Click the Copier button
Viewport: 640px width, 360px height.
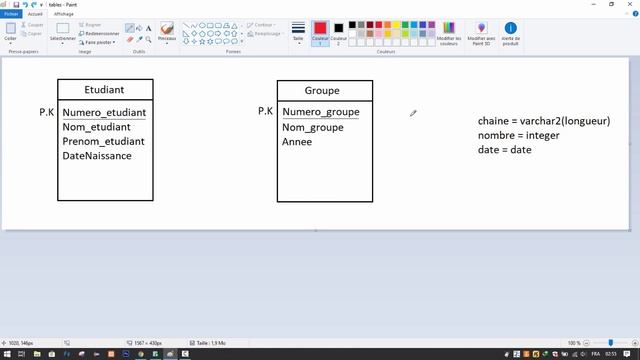pos(31,33)
